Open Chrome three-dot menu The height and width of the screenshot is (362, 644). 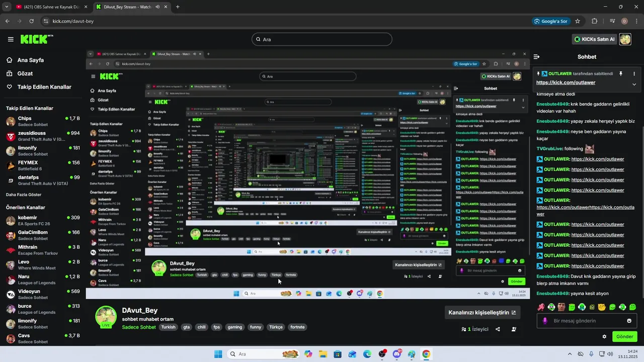(x=637, y=21)
